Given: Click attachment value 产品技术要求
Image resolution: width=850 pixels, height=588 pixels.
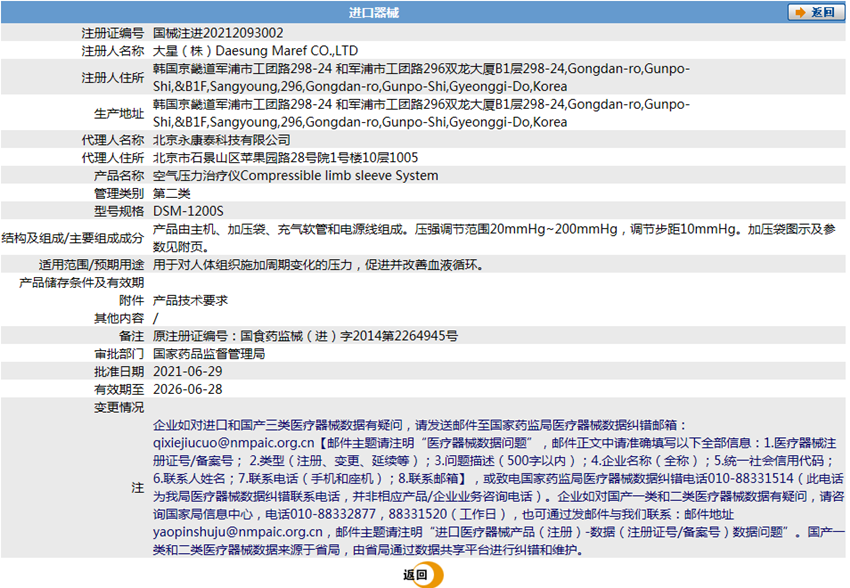Looking at the screenshot, I should 190,300.
